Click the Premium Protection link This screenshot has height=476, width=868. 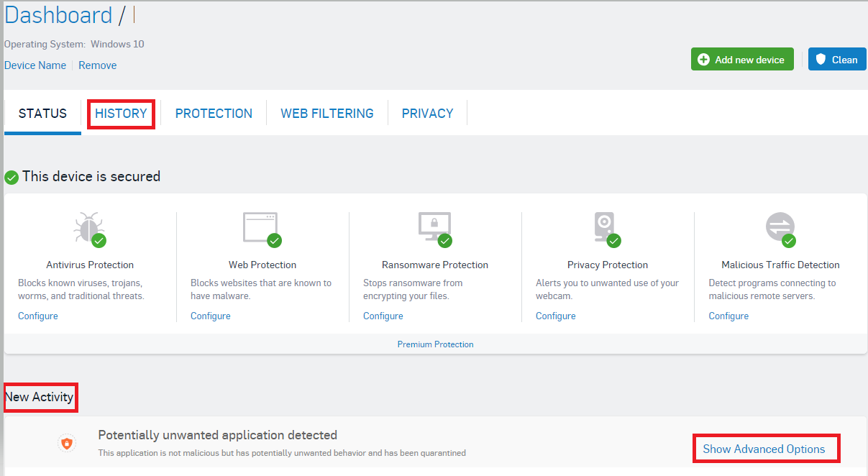click(x=435, y=344)
